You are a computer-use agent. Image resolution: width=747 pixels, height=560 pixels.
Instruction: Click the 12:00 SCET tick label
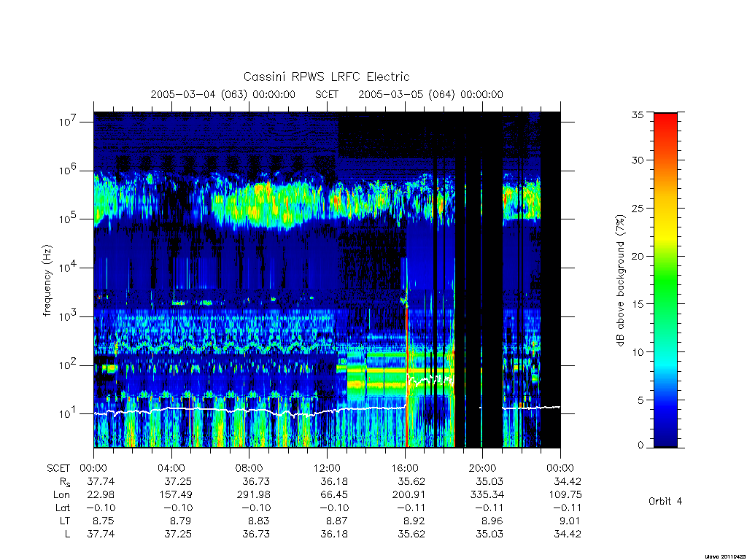point(326,468)
